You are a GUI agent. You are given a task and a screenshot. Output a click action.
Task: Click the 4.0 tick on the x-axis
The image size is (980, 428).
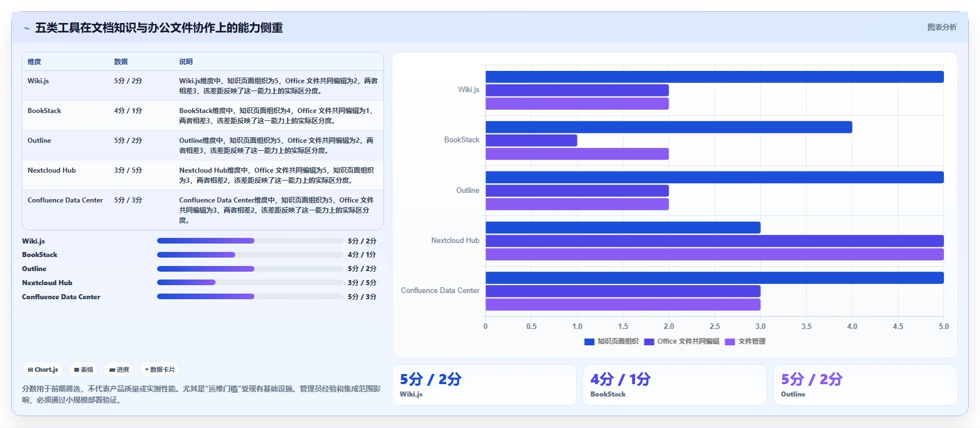tap(852, 327)
